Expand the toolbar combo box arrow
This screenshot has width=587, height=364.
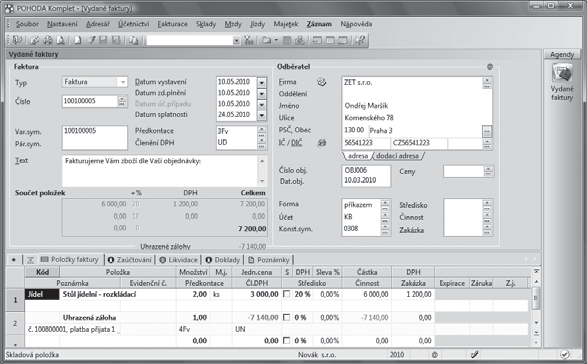pos(236,40)
